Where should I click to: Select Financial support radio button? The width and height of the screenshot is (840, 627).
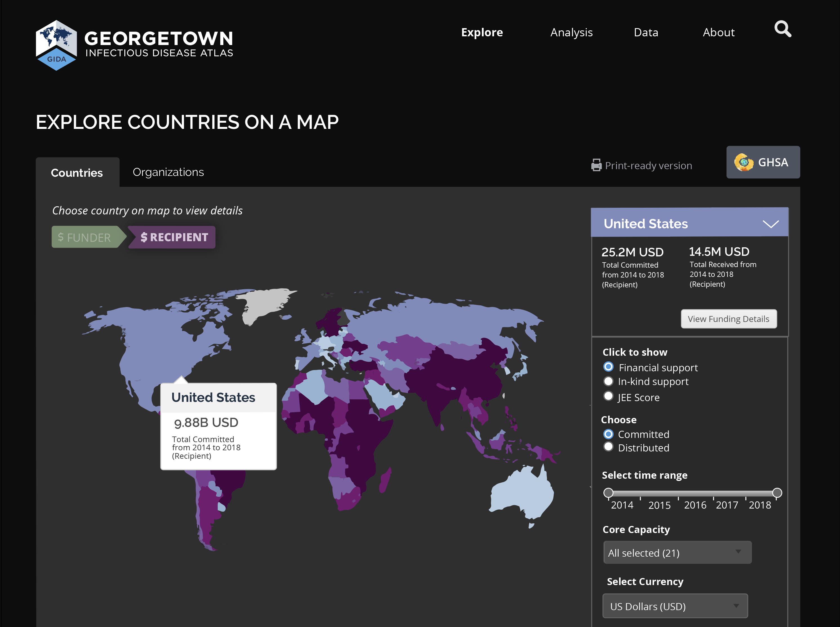click(x=608, y=367)
